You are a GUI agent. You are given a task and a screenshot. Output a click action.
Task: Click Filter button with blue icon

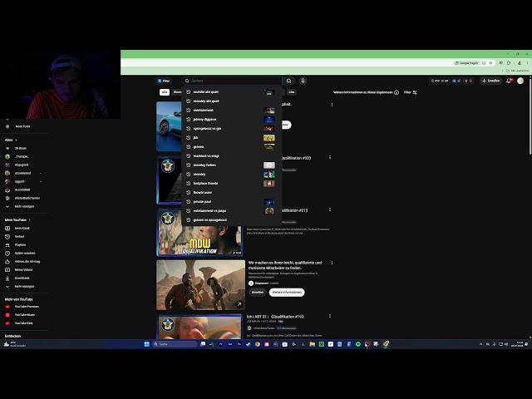pos(164,81)
